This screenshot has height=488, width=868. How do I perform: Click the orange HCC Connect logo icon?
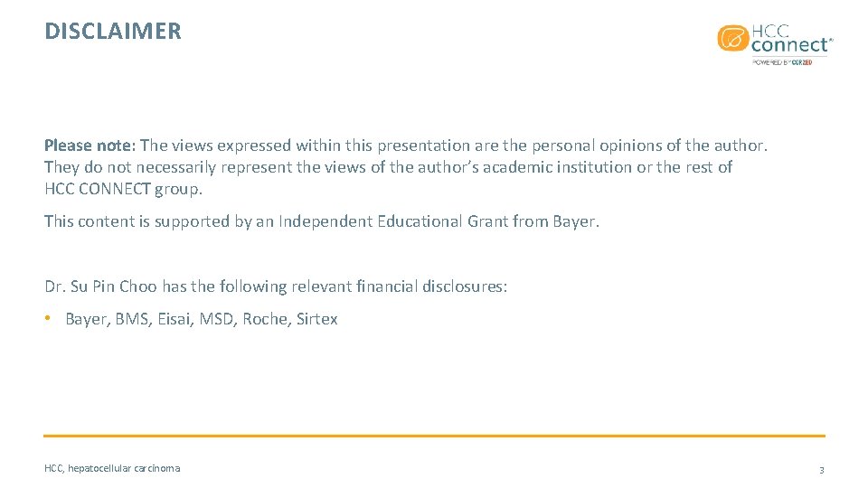733,38
